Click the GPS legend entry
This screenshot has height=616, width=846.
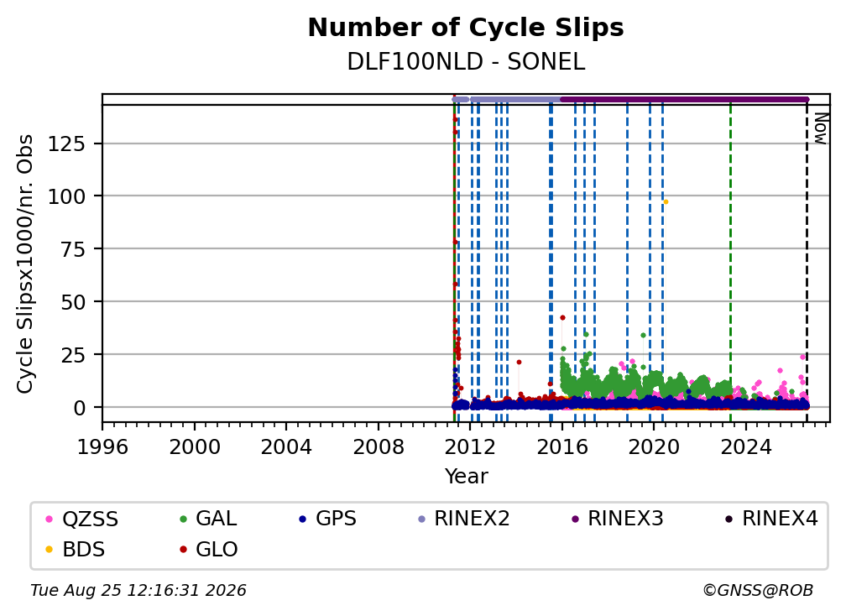(x=327, y=519)
